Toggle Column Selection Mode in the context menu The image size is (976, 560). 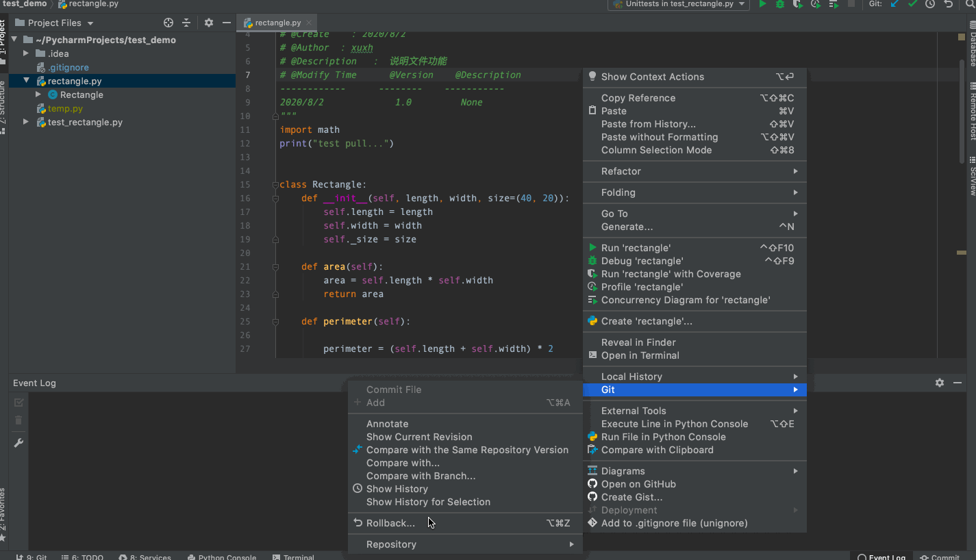[x=695, y=150]
